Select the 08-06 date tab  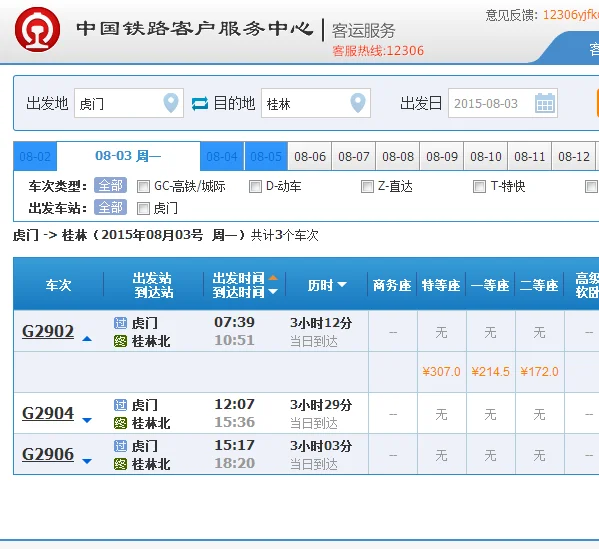(x=310, y=156)
